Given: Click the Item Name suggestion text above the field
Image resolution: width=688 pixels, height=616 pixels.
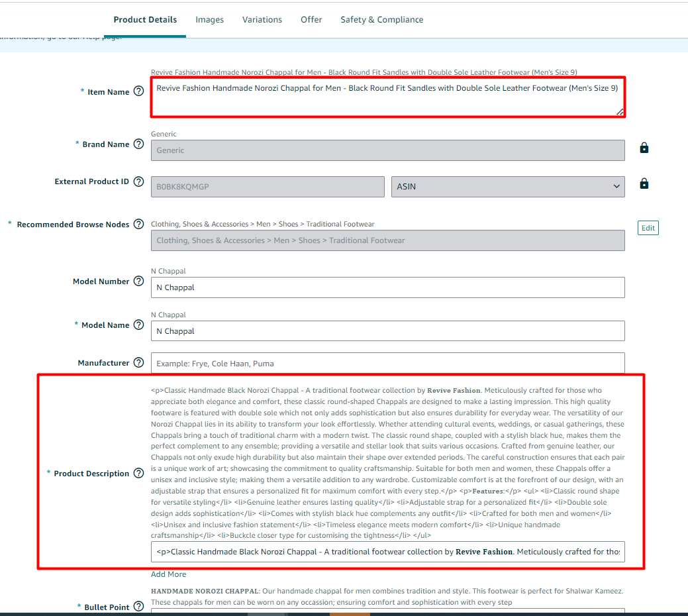Looking at the screenshot, I should click(364, 72).
